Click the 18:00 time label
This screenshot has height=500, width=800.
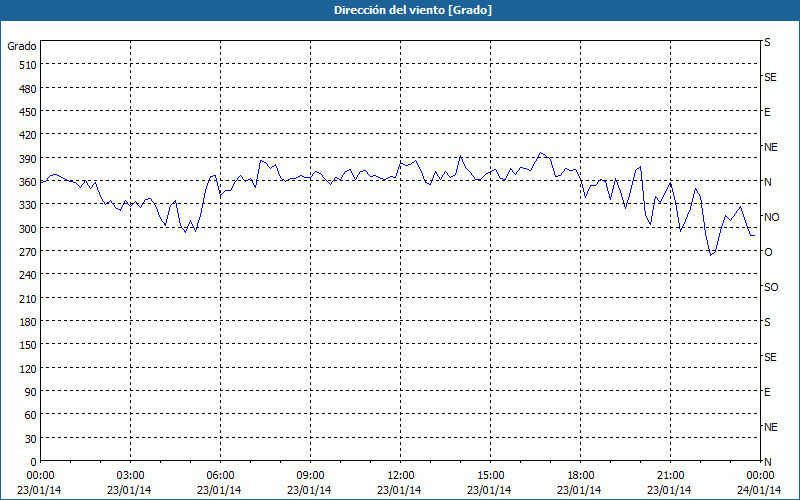[581, 476]
